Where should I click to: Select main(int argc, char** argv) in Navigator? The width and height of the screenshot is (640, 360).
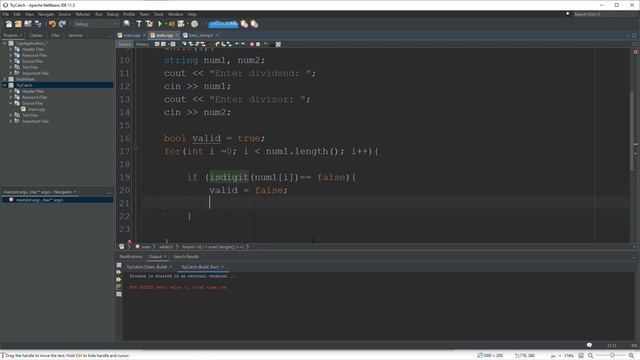coord(39,200)
